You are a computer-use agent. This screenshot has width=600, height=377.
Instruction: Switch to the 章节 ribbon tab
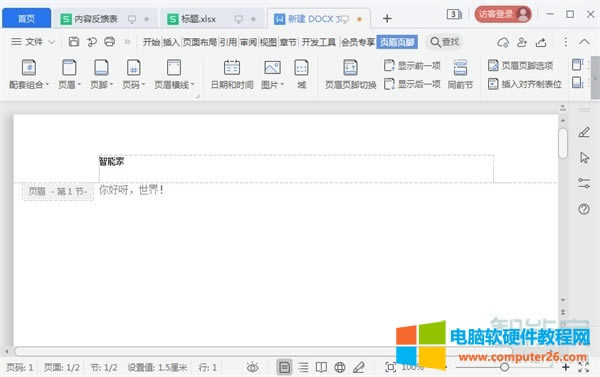288,42
